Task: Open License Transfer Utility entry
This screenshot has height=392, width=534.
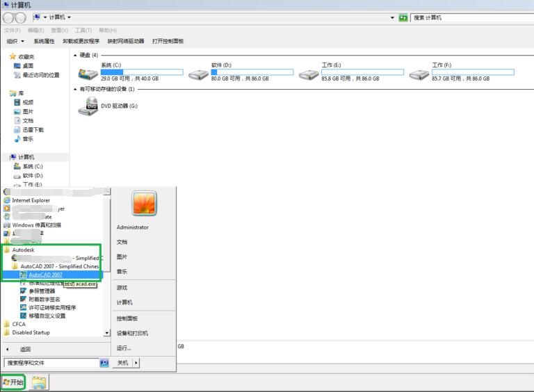Action: click(x=48, y=307)
